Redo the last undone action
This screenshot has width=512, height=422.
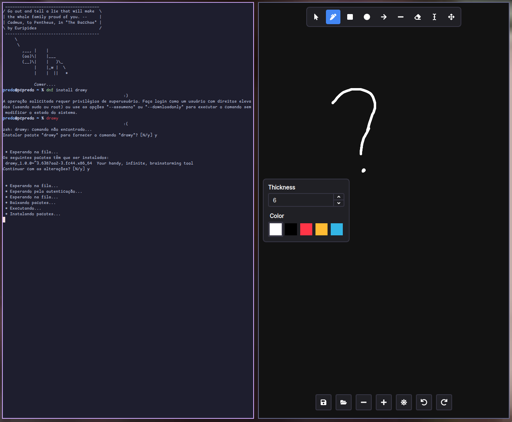point(444,402)
